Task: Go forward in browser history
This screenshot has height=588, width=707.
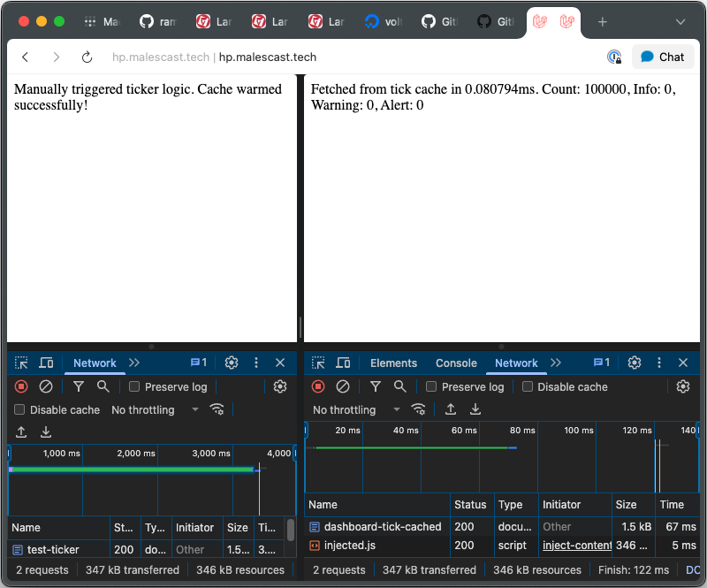Action: pyautogui.click(x=56, y=57)
